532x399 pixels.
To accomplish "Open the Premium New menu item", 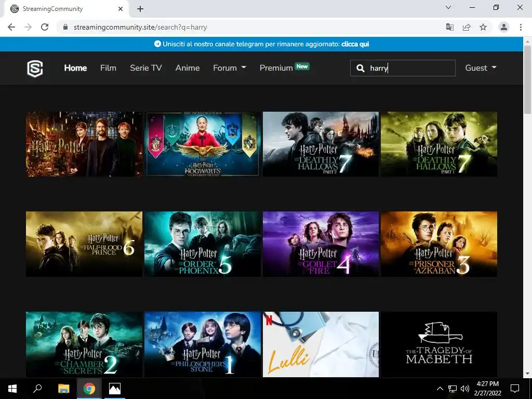I will [284, 68].
